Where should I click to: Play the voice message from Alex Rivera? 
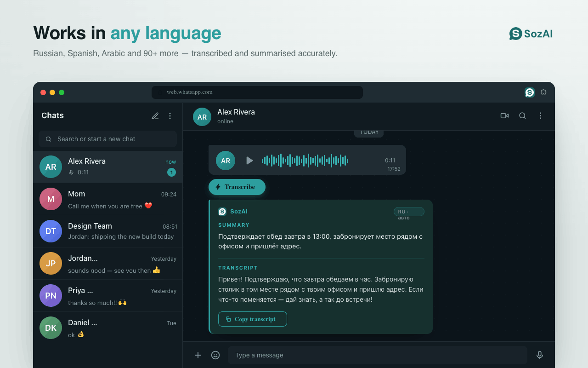[x=249, y=161]
